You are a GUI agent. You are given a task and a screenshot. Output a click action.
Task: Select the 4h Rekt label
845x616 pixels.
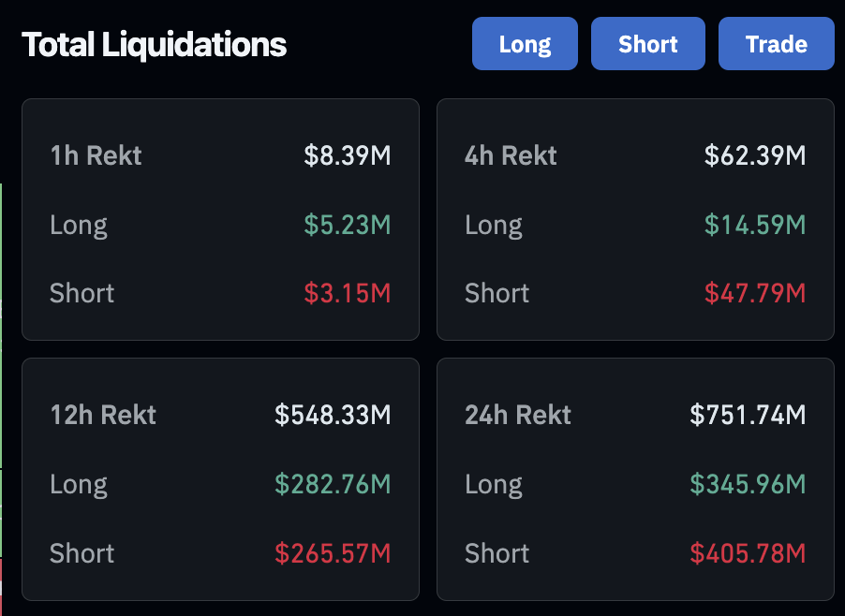point(511,155)
